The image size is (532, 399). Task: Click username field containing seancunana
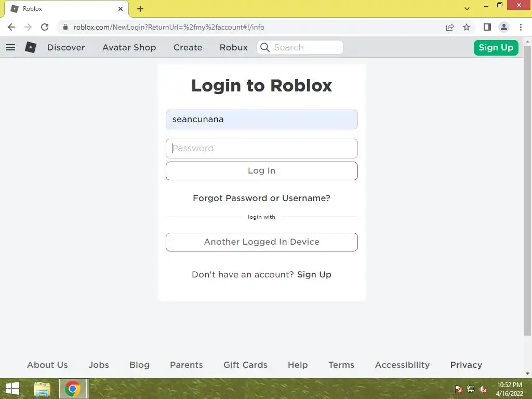pyautogui.click(x=262, y=119)
